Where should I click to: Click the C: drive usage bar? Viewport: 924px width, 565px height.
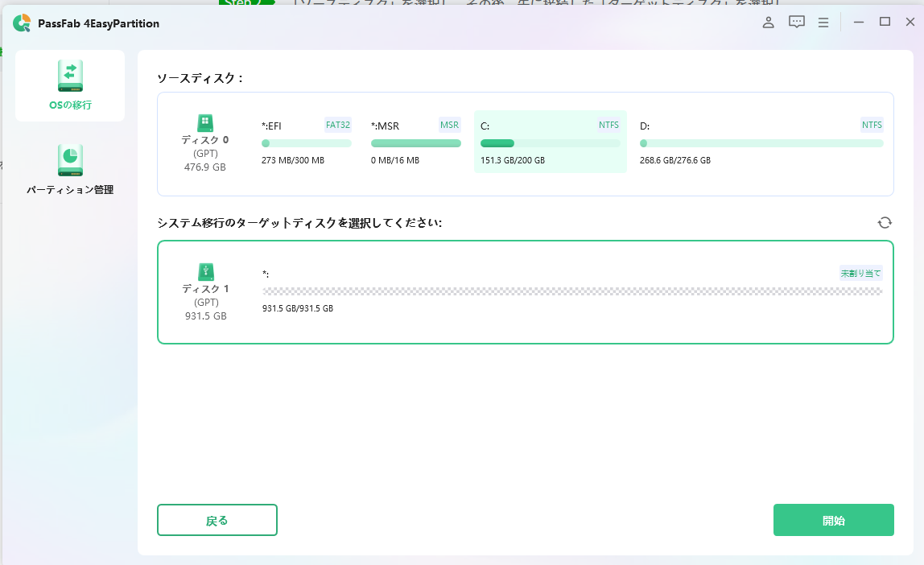(550, 142)
